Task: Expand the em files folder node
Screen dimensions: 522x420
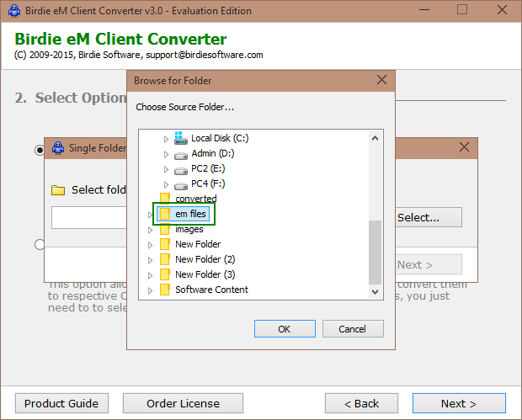Action: pyautogui.click(x=150, y=215)
